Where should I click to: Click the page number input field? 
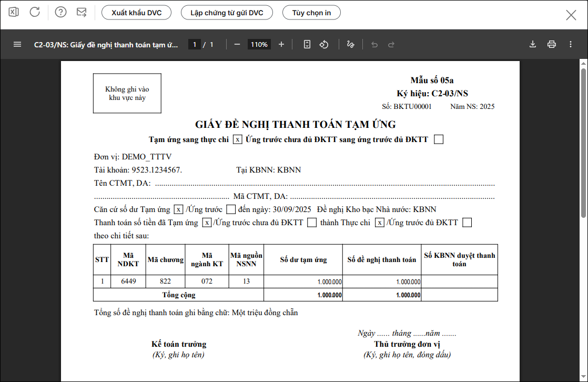194,45
